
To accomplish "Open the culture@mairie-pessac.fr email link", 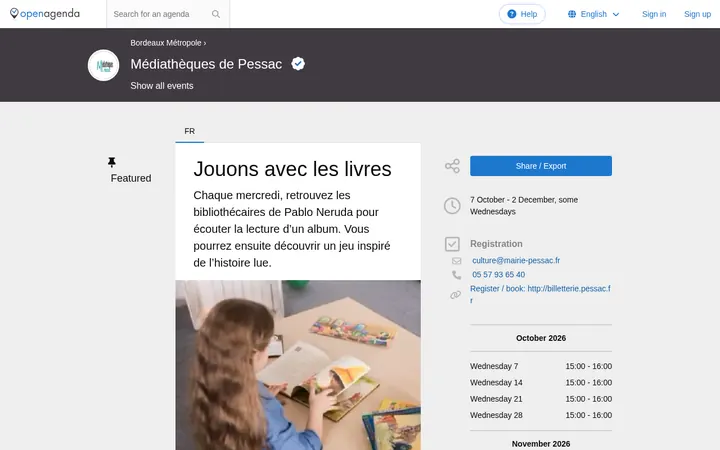I will (516, 260).
